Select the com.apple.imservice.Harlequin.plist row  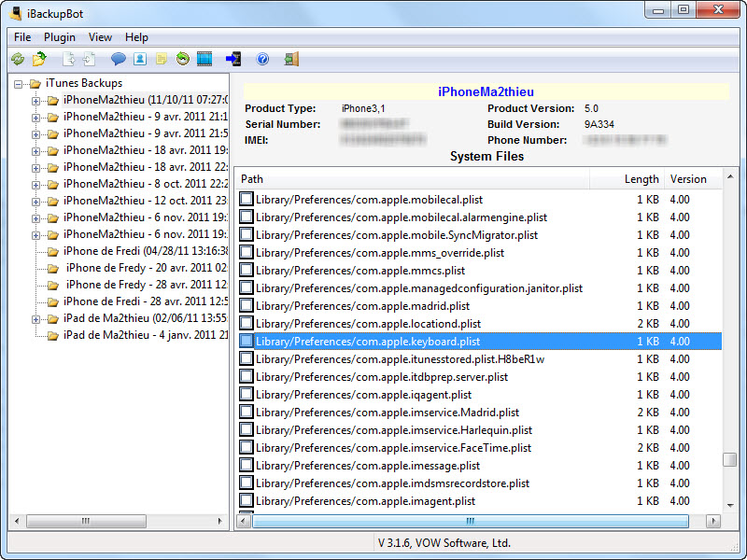click(x=479, y=430)
